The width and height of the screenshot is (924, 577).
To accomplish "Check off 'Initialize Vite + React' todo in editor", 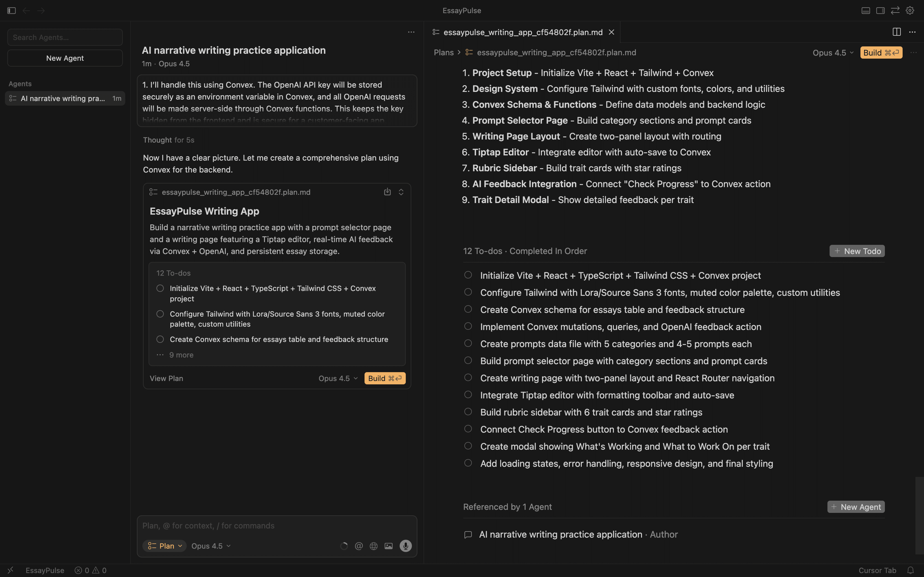I will [468, 275].
